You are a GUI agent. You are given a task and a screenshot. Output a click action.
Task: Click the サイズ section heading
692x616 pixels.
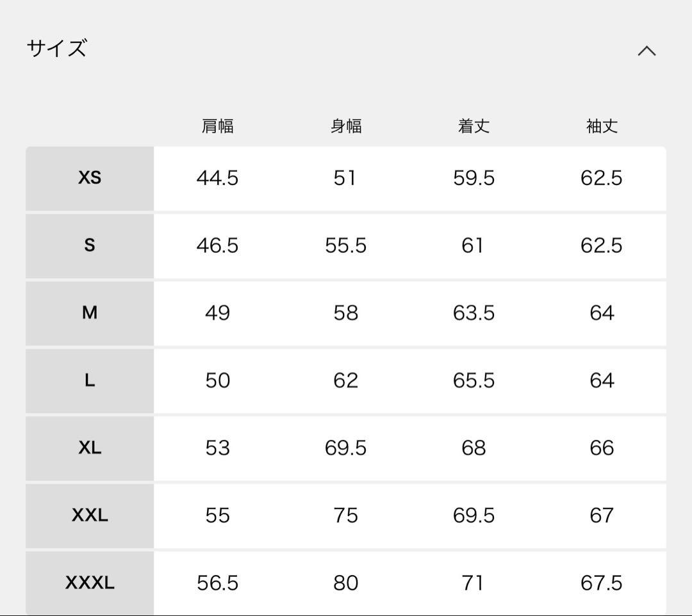[56, 48]
